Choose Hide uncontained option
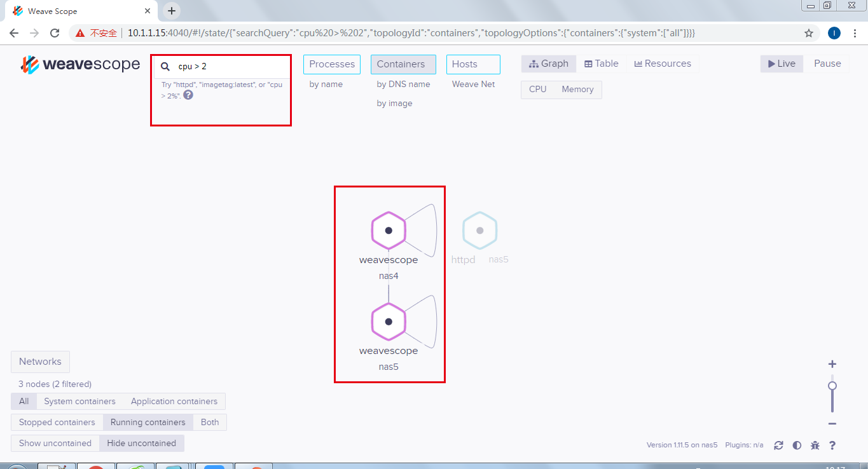Viewport: 868px width, 469px height. (141, 444)
